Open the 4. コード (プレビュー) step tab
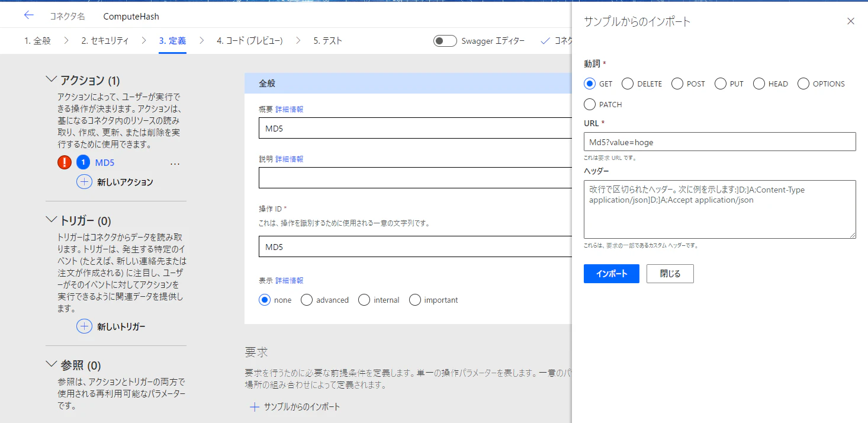This screenshot has width=868, height=423. point(250,41)
